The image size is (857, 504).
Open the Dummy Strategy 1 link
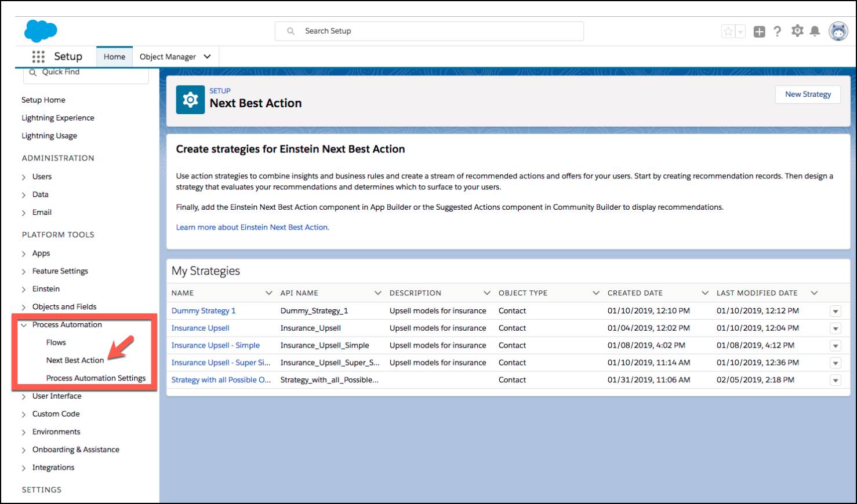tap(204, 311)
